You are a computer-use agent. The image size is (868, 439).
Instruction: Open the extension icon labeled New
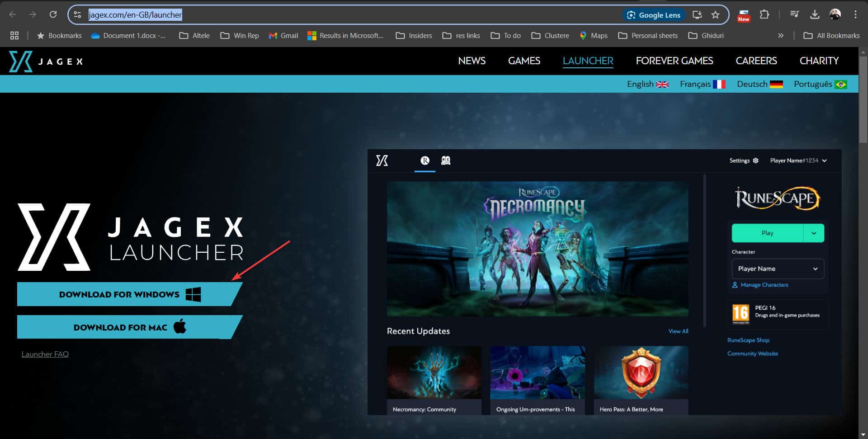click(744, 15)
